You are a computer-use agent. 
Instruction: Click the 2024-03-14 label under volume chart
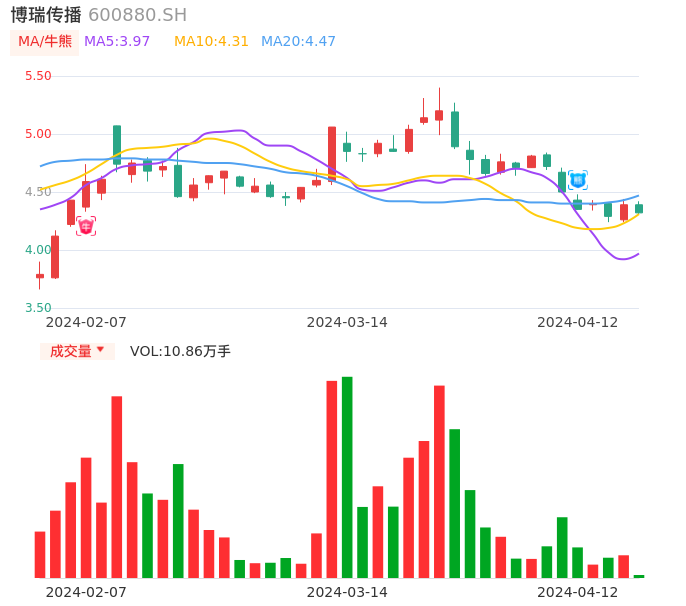click(347, 592)
